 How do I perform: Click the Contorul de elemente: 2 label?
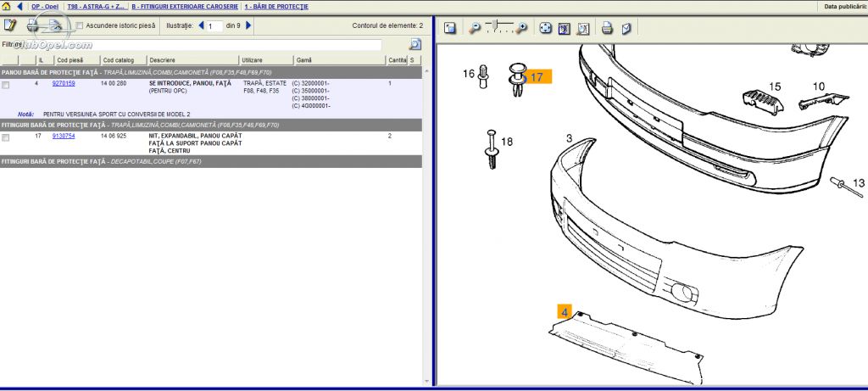387,25
